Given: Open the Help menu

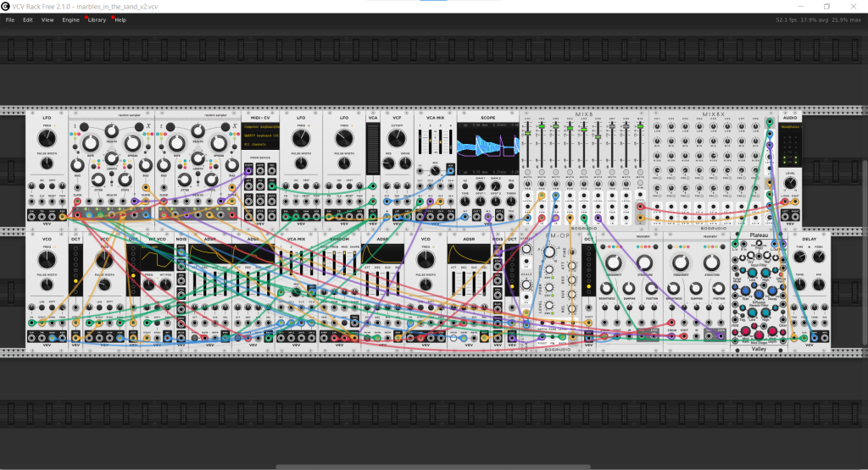Looking at the screenshot, I should pyautogui.click(x=120, y=20).
